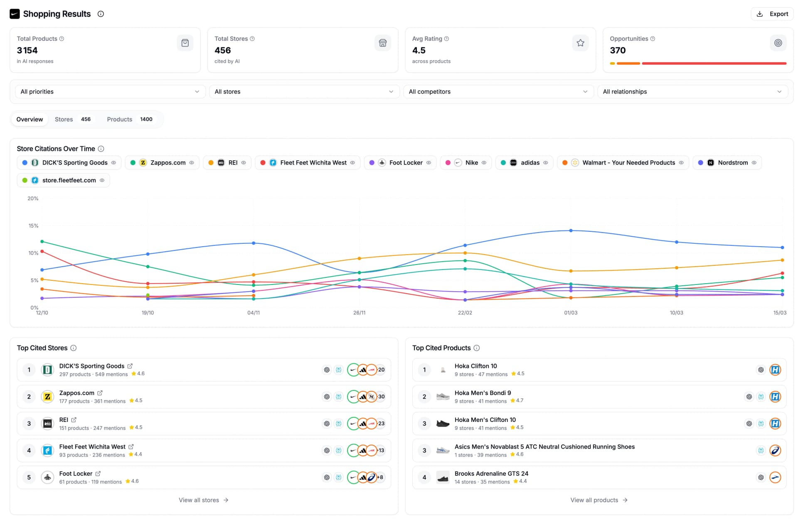Open the All priorities dropdown

[110, 91]
